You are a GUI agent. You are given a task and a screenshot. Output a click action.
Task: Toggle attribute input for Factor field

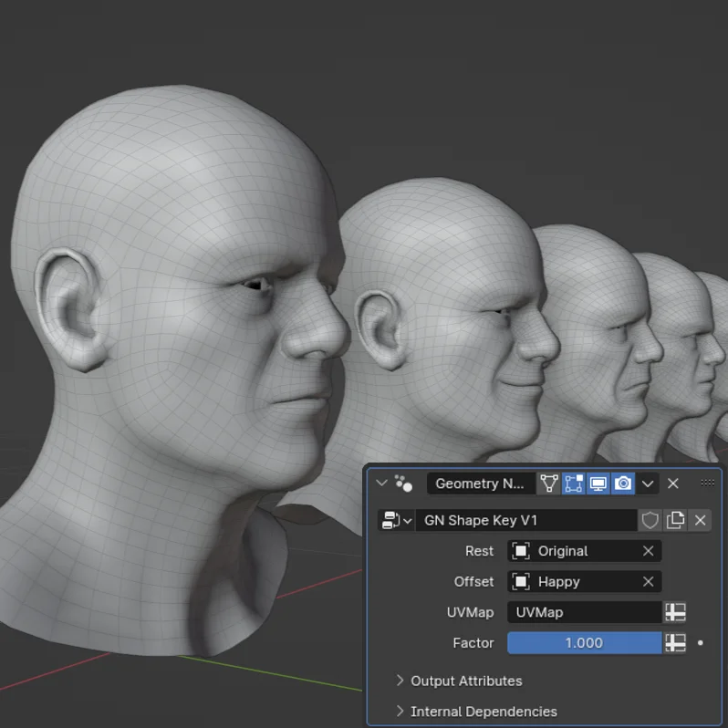click(x=675, y=643)
